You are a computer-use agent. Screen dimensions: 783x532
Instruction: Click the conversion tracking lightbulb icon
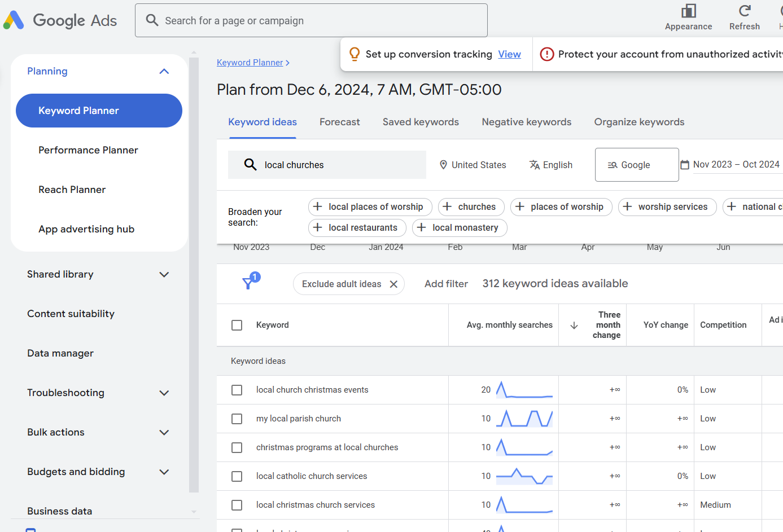355,54
